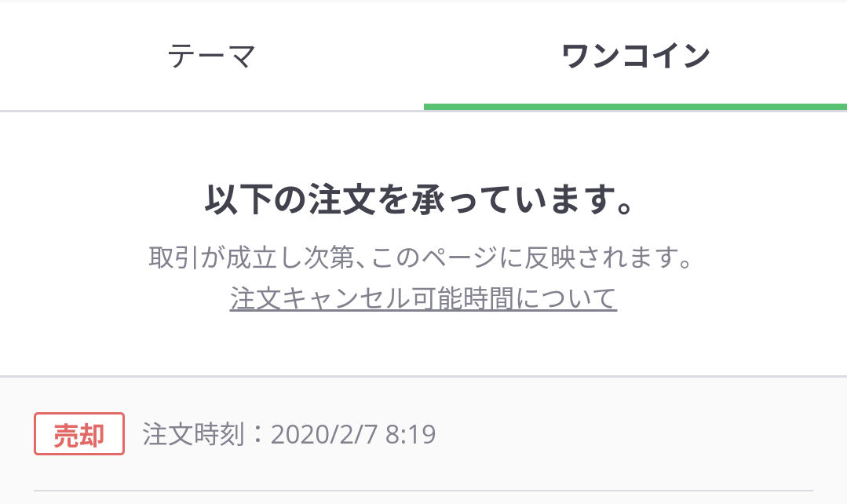
Task: Click the 取引が成立し次第 description text
Action: pyautogui.click(x=422, y=257)
